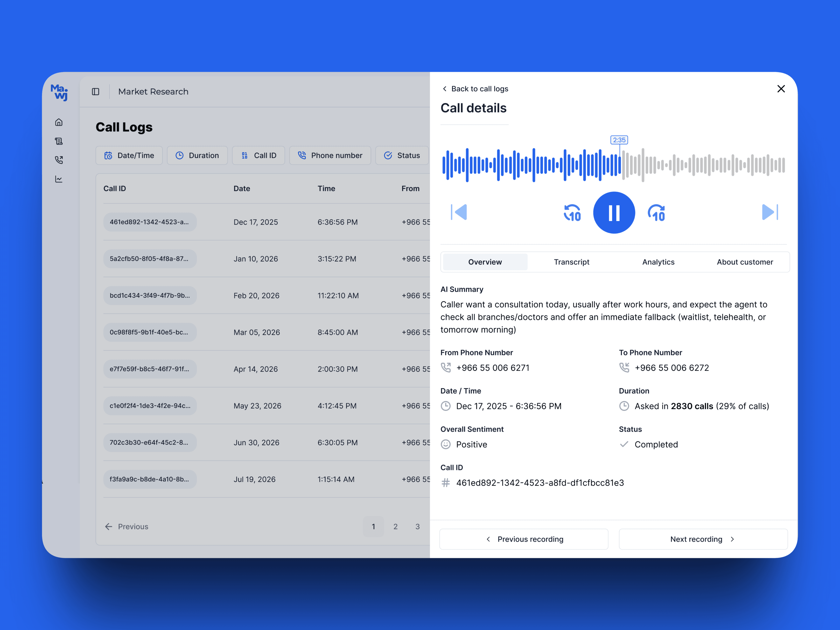Switch to the About customer tab

pyautogui.click(x=744, y=262)
